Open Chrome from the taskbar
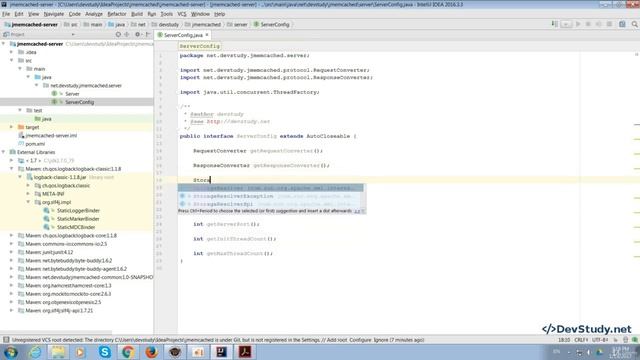 click(128, 352)
